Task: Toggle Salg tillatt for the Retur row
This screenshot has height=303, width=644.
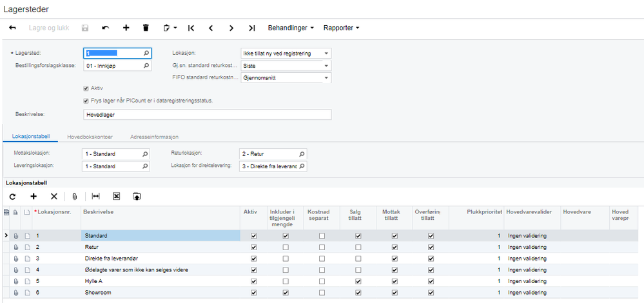Action: [x=358, y=247]
